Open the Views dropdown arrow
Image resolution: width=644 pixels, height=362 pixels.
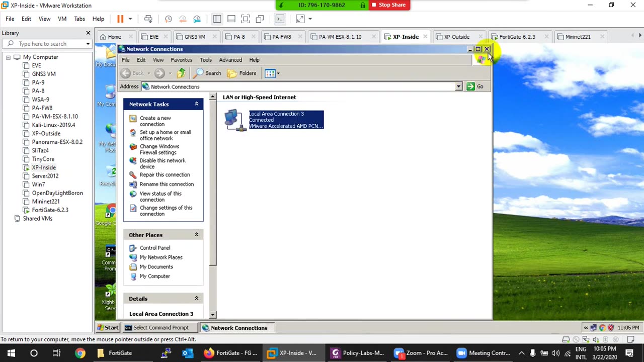(x=278, y=73)
